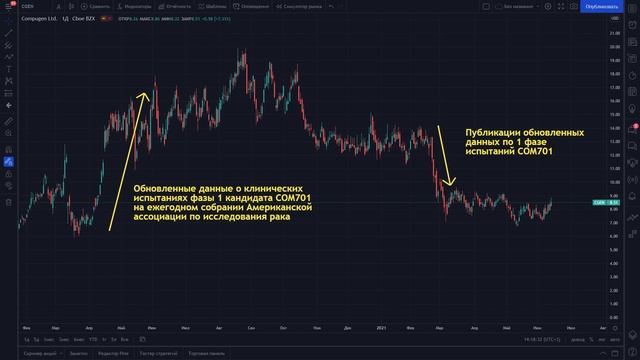Open the layout grid selector

486,6
